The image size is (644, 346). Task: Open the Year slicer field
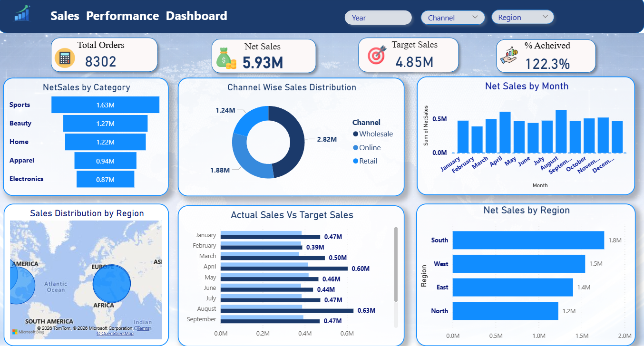tap(378, 18)
